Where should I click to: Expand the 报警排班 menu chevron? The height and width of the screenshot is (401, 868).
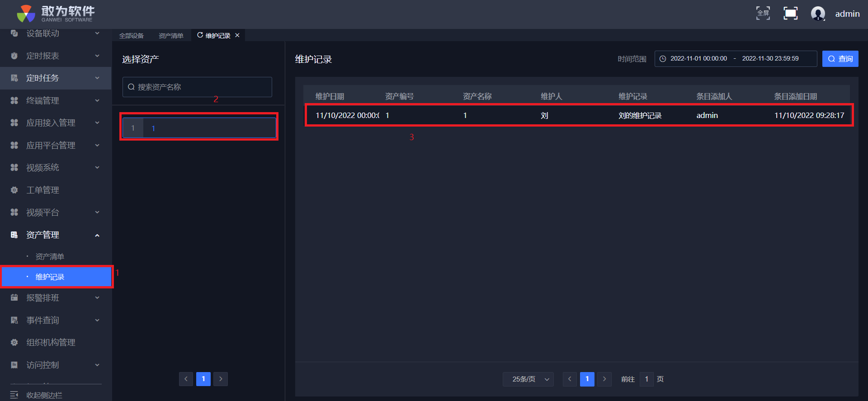click(97, 297)
